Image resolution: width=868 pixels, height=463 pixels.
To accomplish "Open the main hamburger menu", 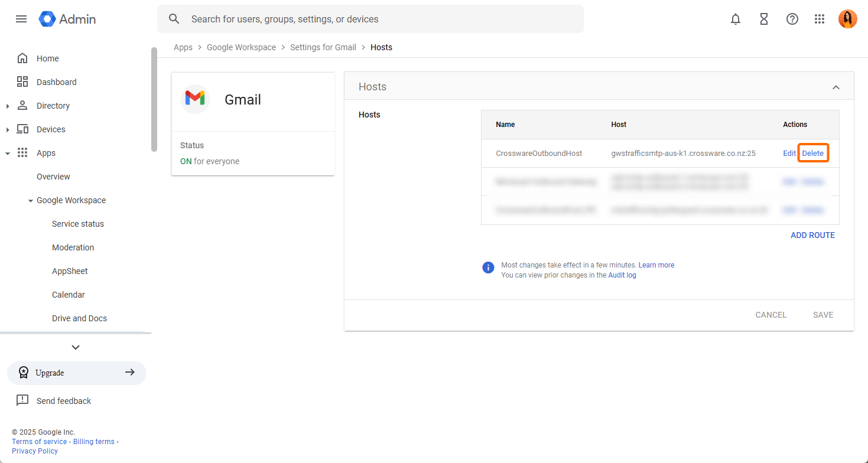I will tap(21, 19).
